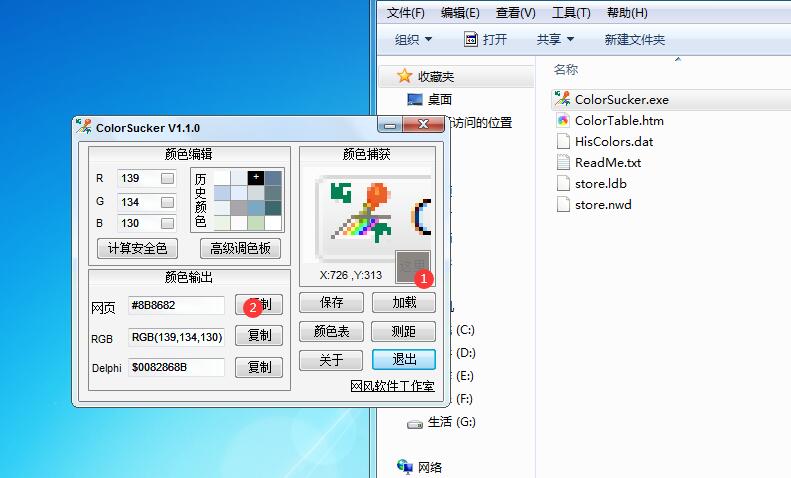
Task: Open the 颜色表 color table
Action: pos(331,331)
